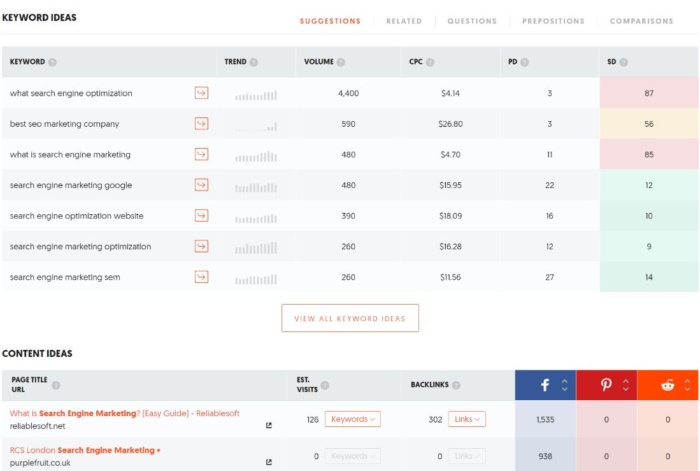
Task: Click the purplefruit.co.uk URL text
Action: tap(40, 463)
